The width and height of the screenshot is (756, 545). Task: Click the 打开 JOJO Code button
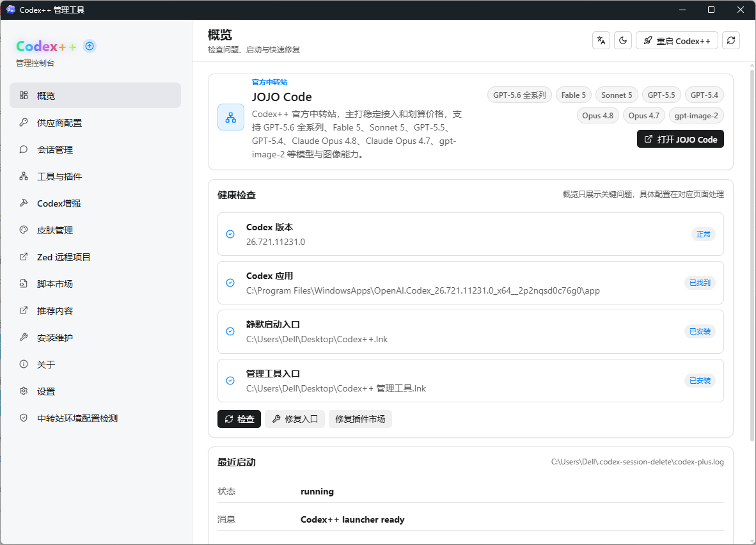click(x=681, y=139)
